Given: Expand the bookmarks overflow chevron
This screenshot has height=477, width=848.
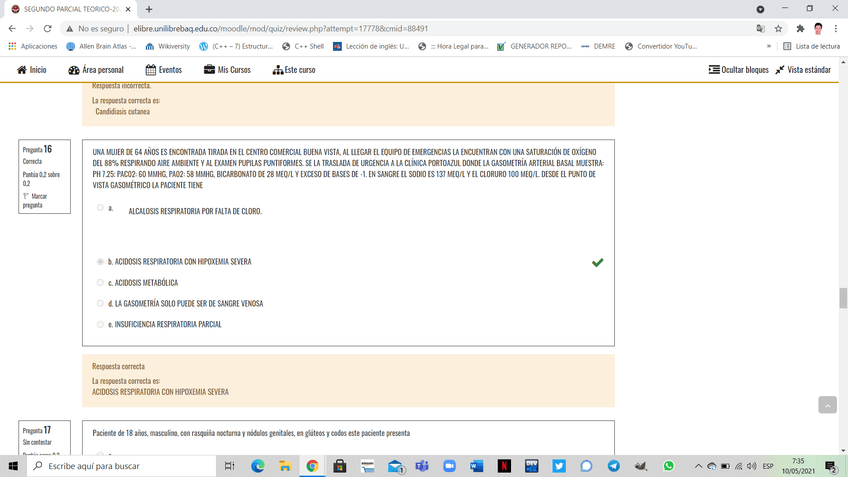Looking at the screenshot, I should (x=768, y=47).
